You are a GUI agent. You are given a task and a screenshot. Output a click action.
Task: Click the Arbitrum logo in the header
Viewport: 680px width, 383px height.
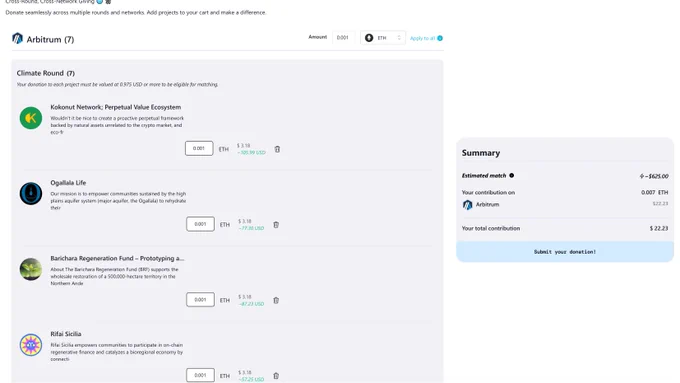17,39
